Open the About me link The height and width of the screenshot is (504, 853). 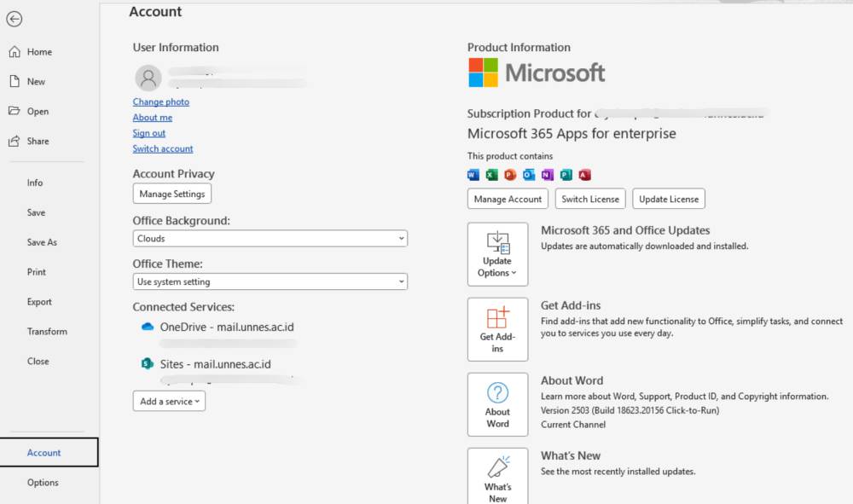pyautogui.click(x=153, y=118)
